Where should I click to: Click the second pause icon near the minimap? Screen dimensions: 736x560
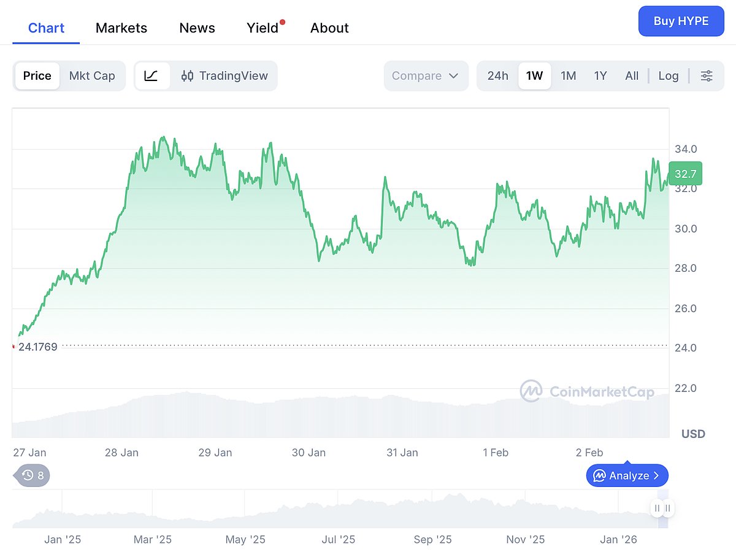click(x=667, y=508)
